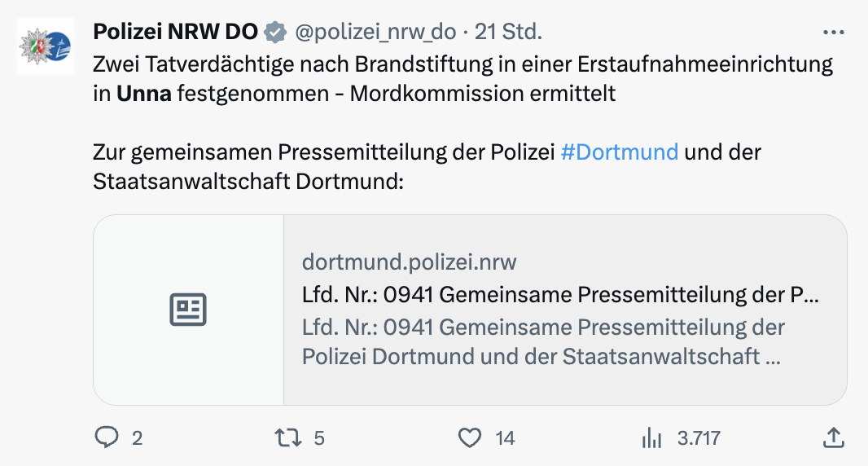The image size is (868, 466).
Task: Click the verified badge next to Polizei NRW DO
Action: [276, 33]
